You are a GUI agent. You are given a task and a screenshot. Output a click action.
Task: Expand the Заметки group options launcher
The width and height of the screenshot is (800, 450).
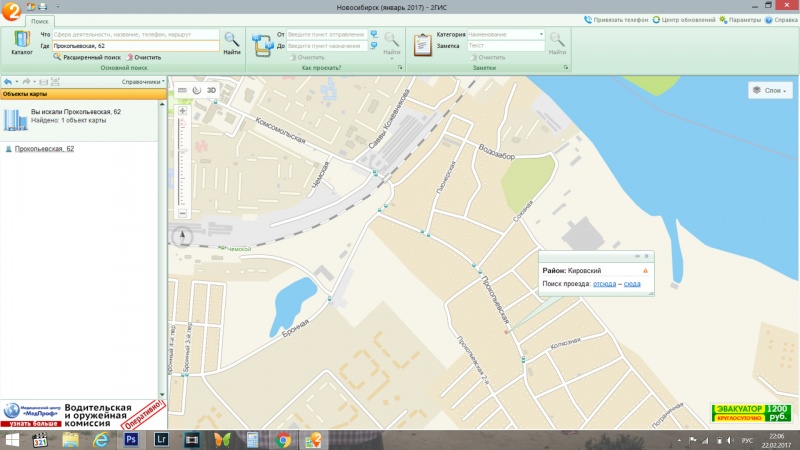point(566,67)
